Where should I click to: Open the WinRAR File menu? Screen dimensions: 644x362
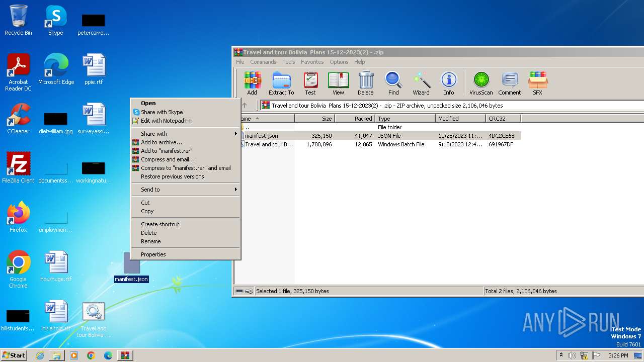pyautogui.click(x=240, y=62)
